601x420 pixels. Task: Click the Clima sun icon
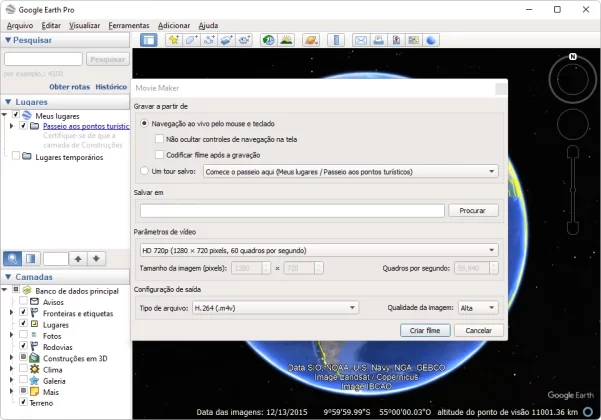[34, 369]
